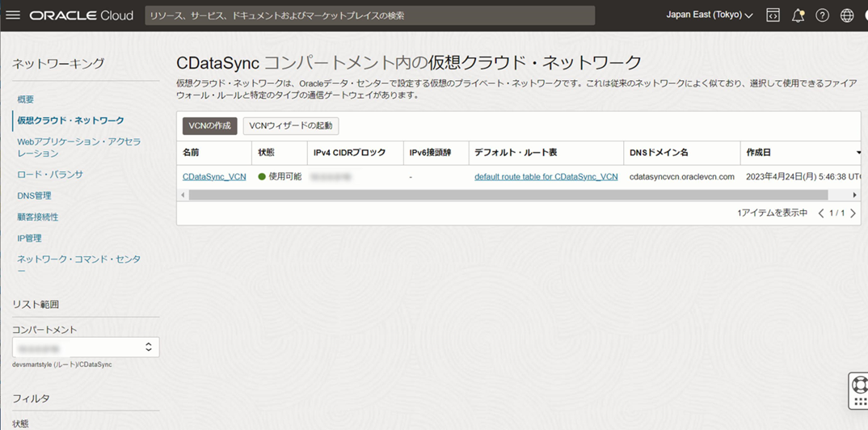Image resolution: width=868 pixels, height=430 pixels.
Task: Click the devsmartstyle (ルート)/CDataSync path text
Action: (x=62, y=365)
